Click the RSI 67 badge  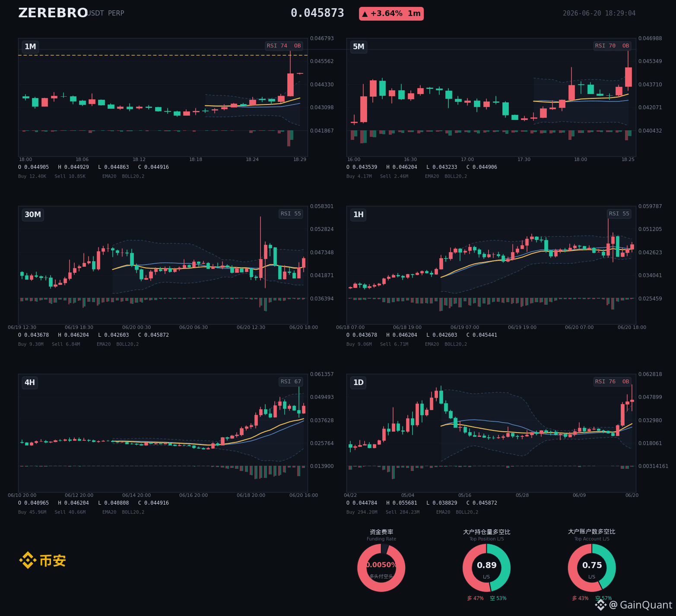coord(291,382)
